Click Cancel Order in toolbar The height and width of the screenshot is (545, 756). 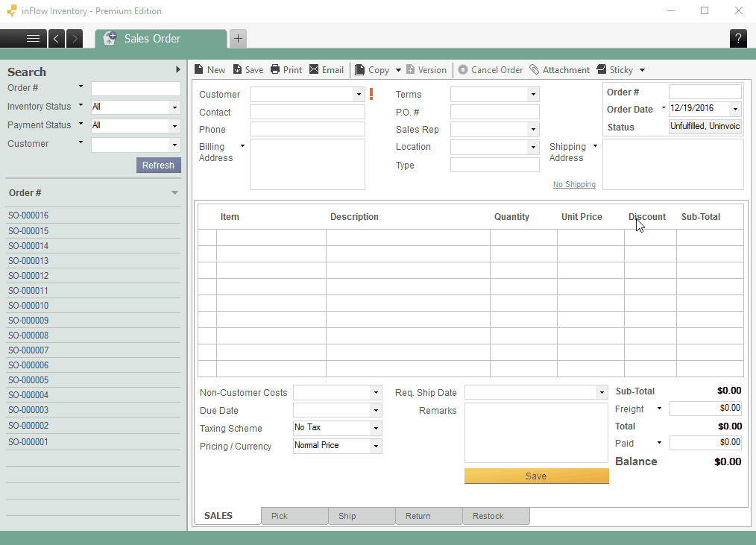[x=491, y=70]
